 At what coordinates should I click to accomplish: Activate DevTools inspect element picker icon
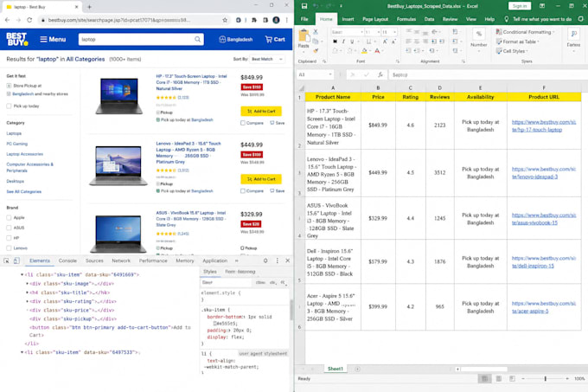click(x=6, y=260)
